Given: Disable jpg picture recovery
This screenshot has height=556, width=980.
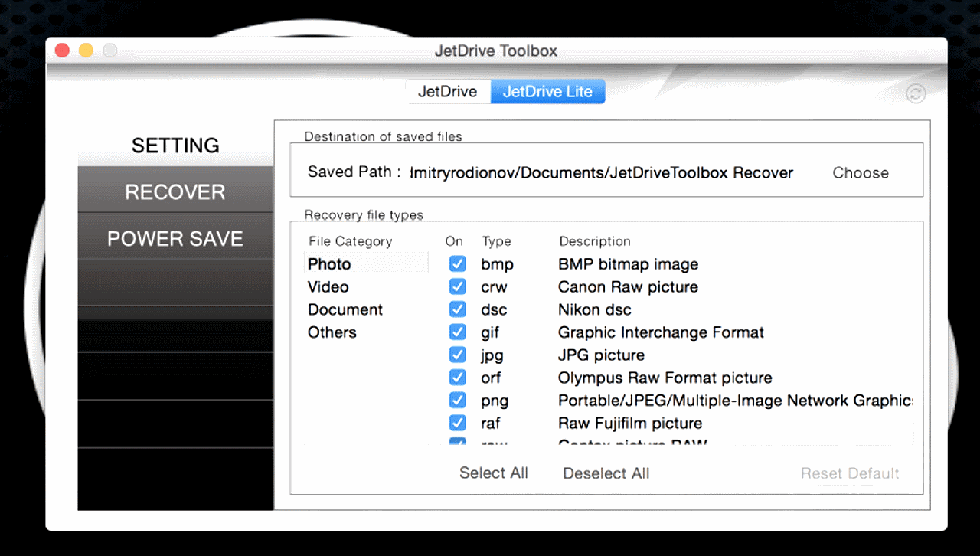Looking at the screenshot, I should click(x=457, y=355).
